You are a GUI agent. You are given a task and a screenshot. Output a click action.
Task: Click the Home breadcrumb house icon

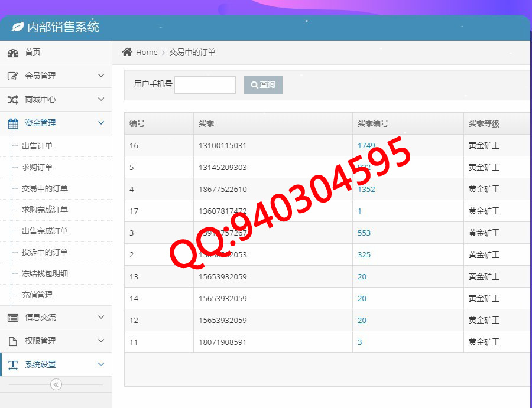pos(127,52)
